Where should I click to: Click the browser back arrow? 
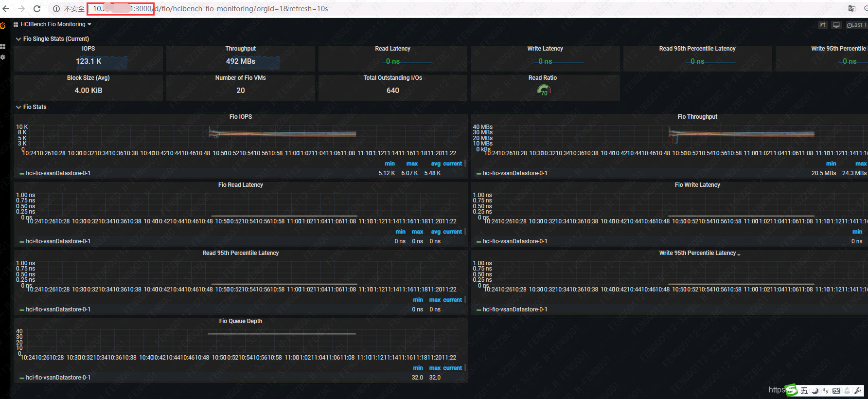(6, 9)
